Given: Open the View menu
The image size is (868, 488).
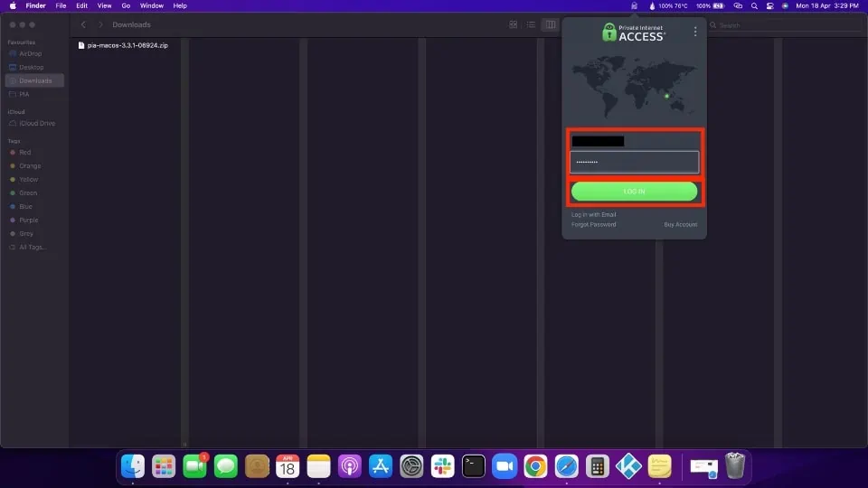Looking at the screenshot, I should (x=104, y=5).
